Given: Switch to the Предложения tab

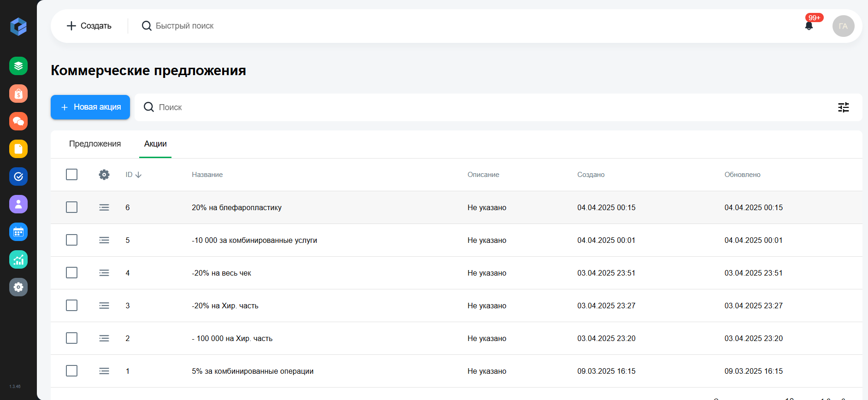Looking at the screenshot, I should (95, 144).
